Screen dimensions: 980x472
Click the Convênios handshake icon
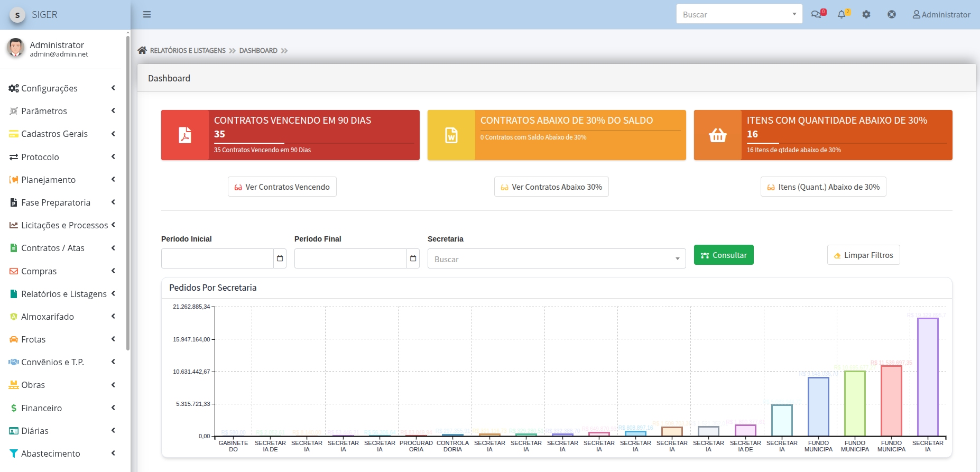tap(14, 362)
